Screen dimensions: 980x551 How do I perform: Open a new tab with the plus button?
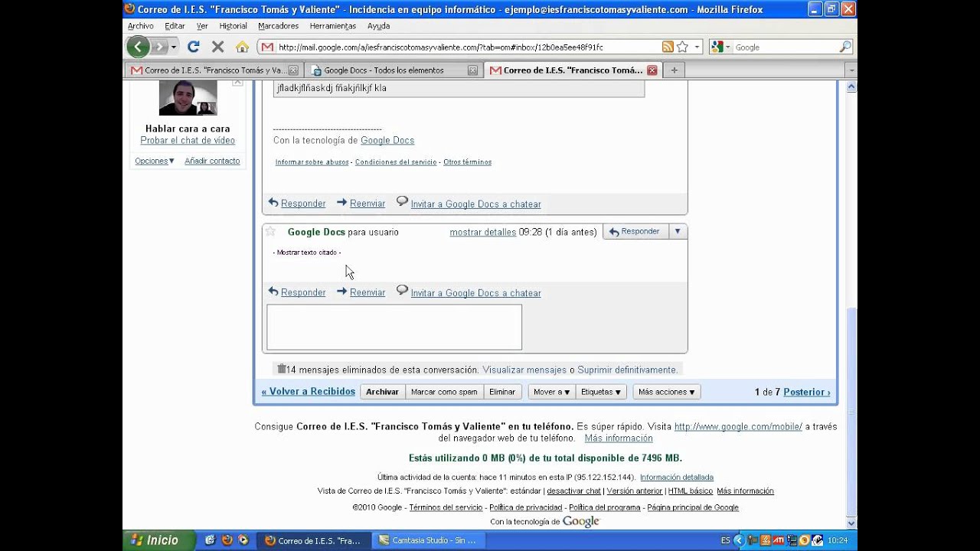pyautogui.click(x=674, y=70)
